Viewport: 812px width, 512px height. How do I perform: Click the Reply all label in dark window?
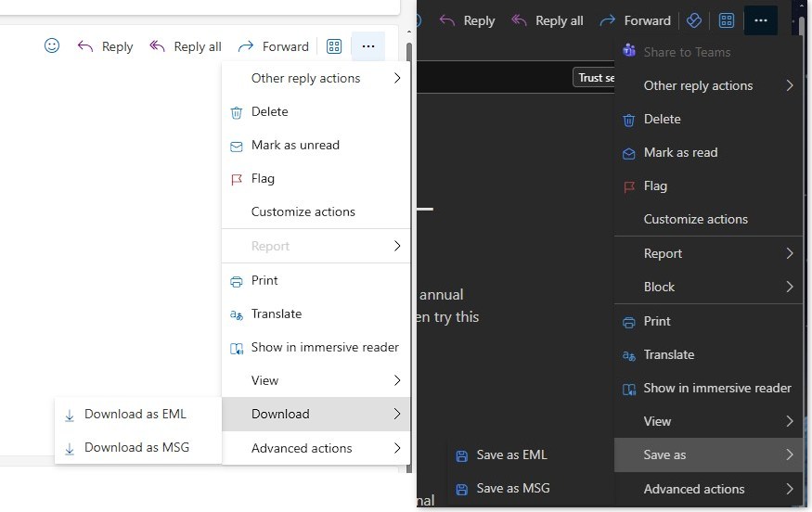pyautogui.click(x=560, y=21)
